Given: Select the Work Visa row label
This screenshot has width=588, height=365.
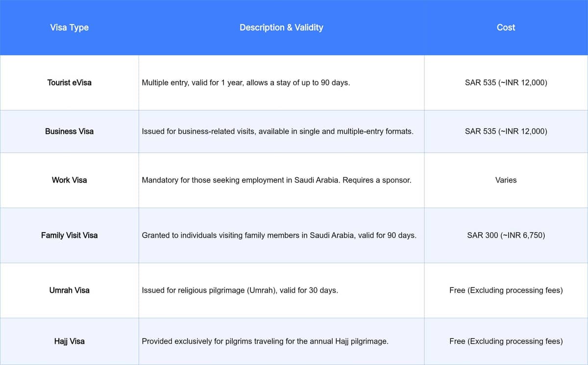Looking at the screenshot, I should tap(69, 180).
